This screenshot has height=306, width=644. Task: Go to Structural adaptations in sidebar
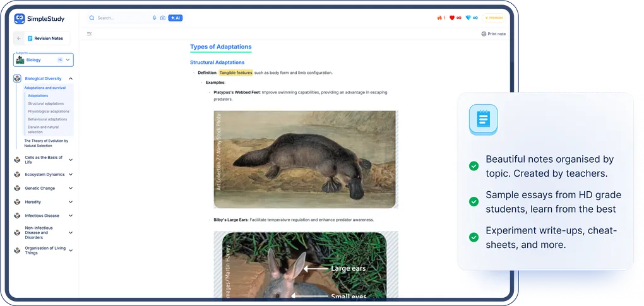click(x=45, y=103)
